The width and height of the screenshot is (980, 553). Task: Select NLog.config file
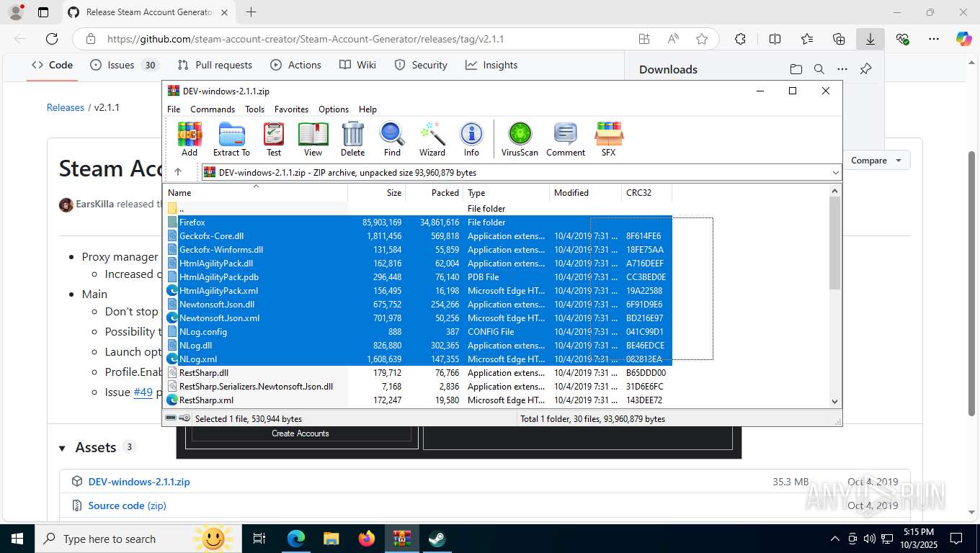(419, 332)
